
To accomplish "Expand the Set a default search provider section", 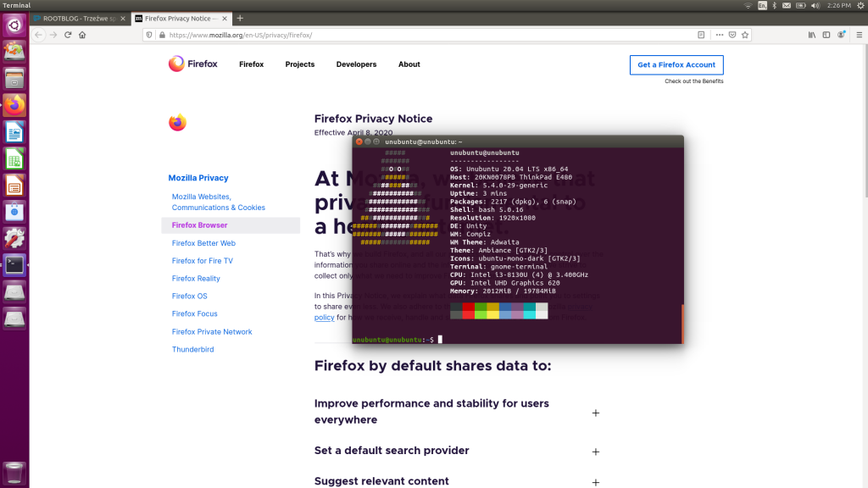I will pos(596,452).
